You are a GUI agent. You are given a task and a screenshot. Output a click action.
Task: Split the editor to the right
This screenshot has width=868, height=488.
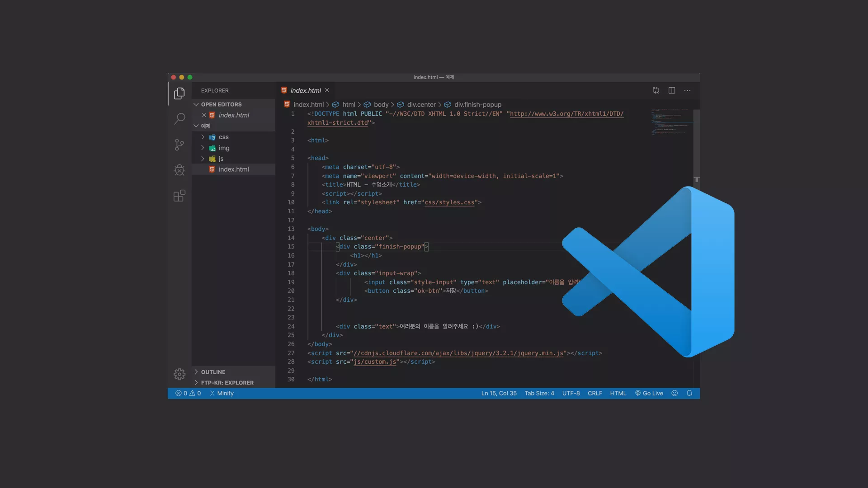pos(672,90)
